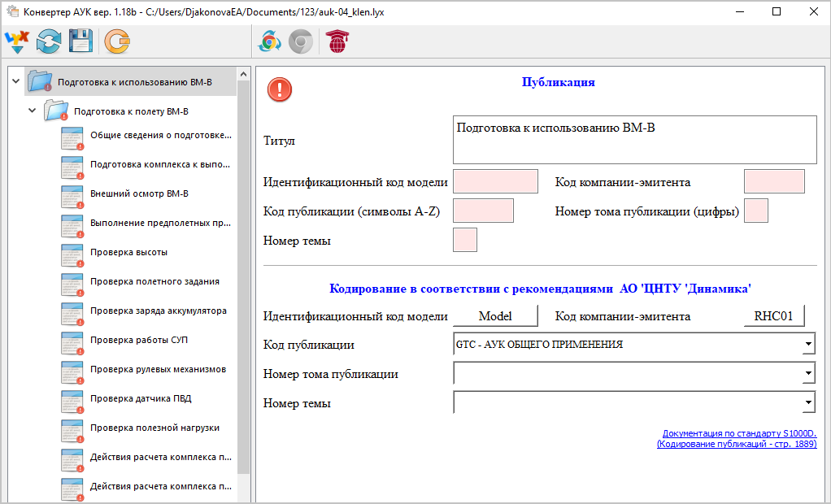Click the orange G toolbar icon
Viewport: 831px width, 504px height.
click(x=117, y=41)
